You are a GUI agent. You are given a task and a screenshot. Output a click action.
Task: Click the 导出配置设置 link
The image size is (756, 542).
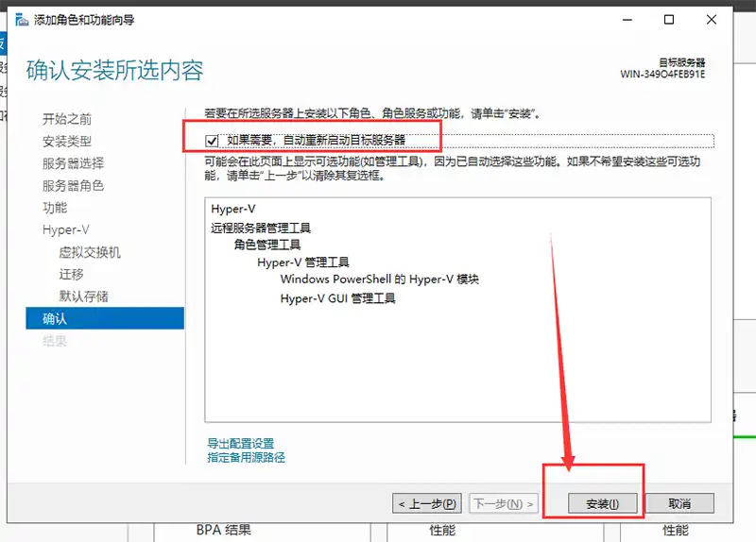tap(241, 444)
